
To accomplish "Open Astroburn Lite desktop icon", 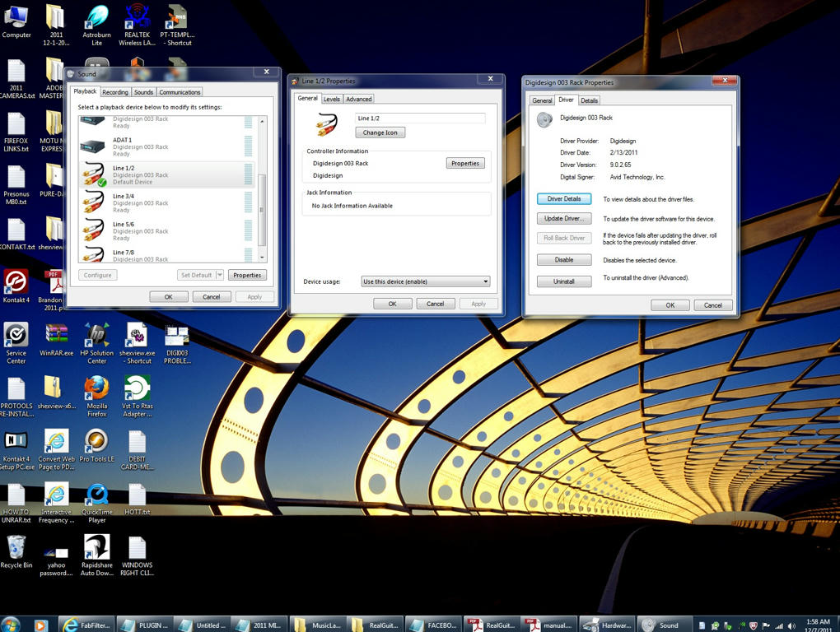I will pyautogui.click(x=96, y=26).
